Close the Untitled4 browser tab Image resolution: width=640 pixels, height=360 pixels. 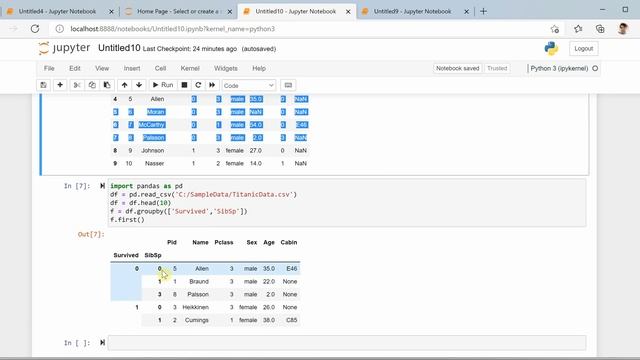point(111,12)
